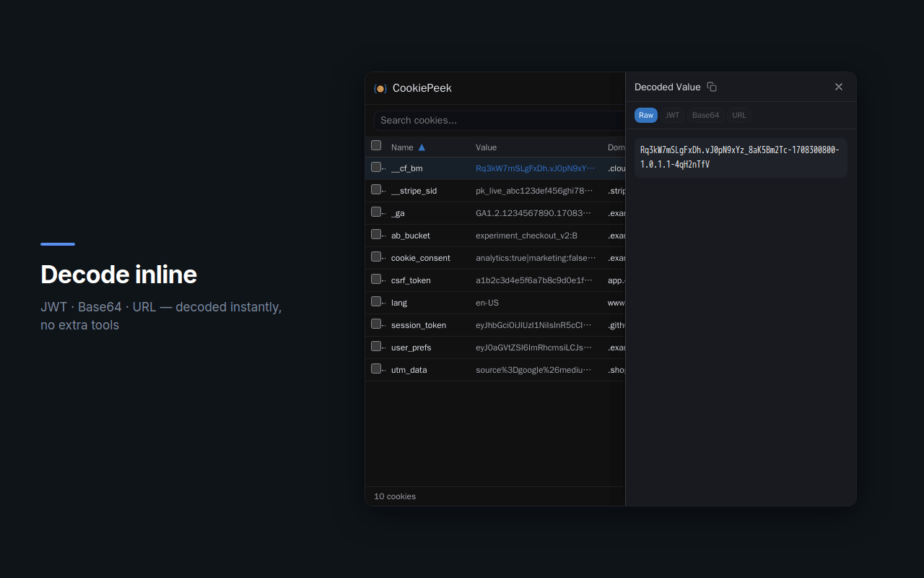924x578 pixels.
Task: Open the URL decode tab
Action: 738,115
